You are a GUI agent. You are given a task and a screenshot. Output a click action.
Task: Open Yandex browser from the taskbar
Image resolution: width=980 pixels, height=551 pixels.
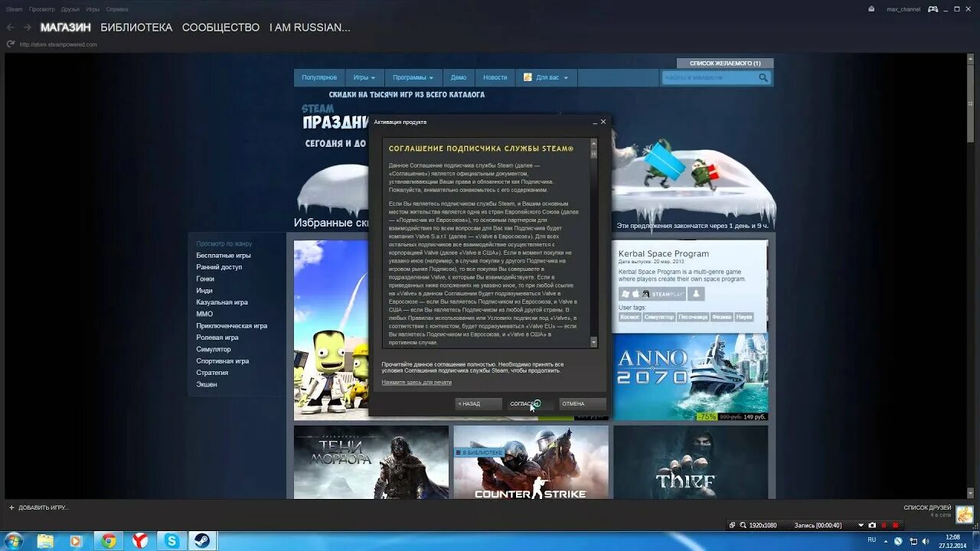click(139, 541)
